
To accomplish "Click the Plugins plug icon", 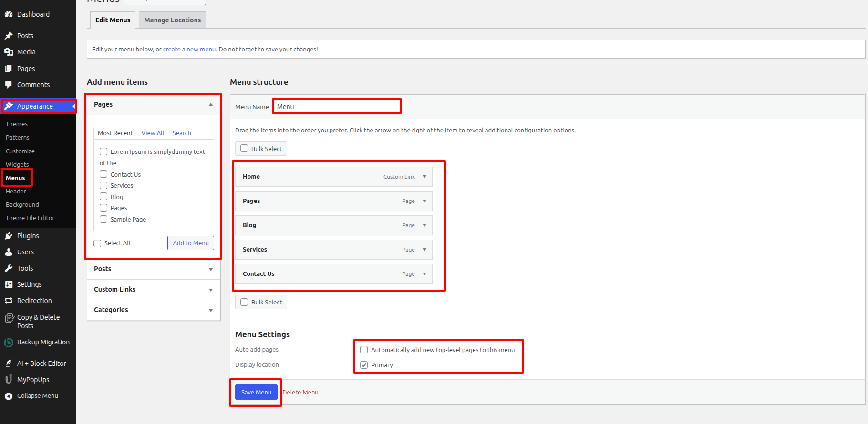I will (9, 236).
